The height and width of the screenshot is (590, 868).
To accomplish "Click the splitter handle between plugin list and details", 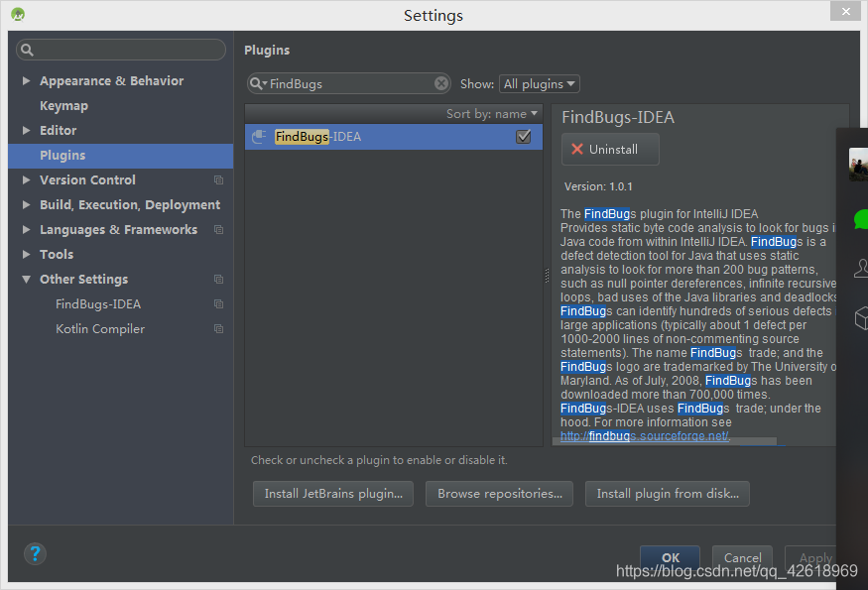I will pos(547,275).
